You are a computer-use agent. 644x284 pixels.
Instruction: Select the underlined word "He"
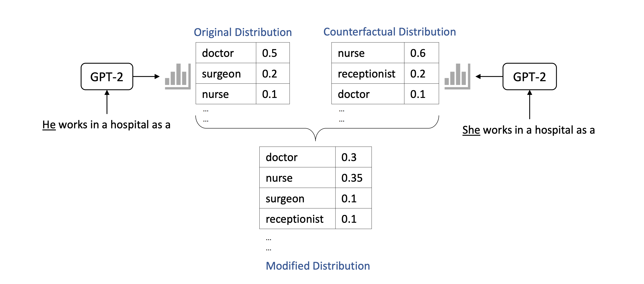49,125
